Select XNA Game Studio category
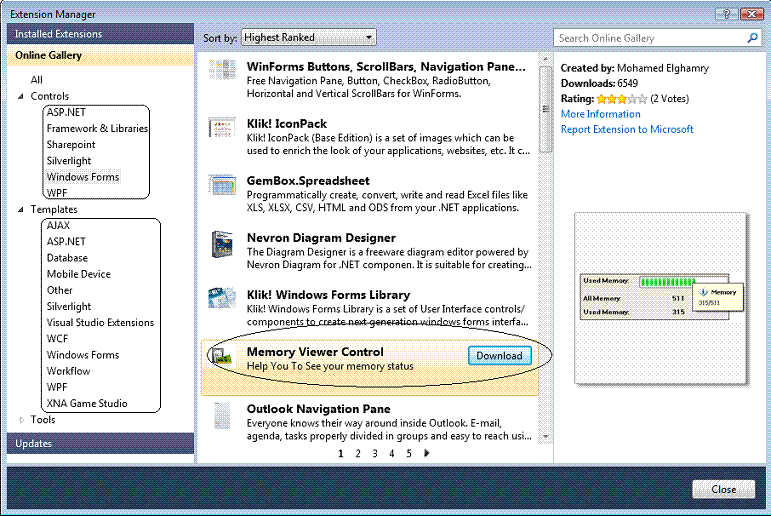Viewport: 771px width, 516px height. click(x=87, y=404)
